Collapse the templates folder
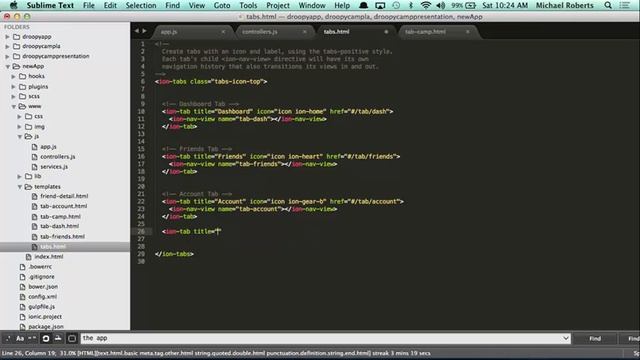Screen dimensions: 640x360 (19, 187)
